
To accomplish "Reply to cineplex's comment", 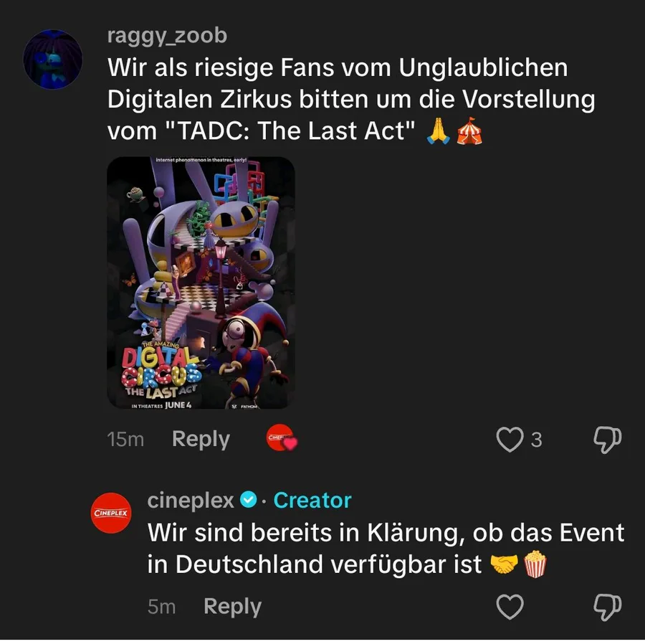I will click(232, 607).
